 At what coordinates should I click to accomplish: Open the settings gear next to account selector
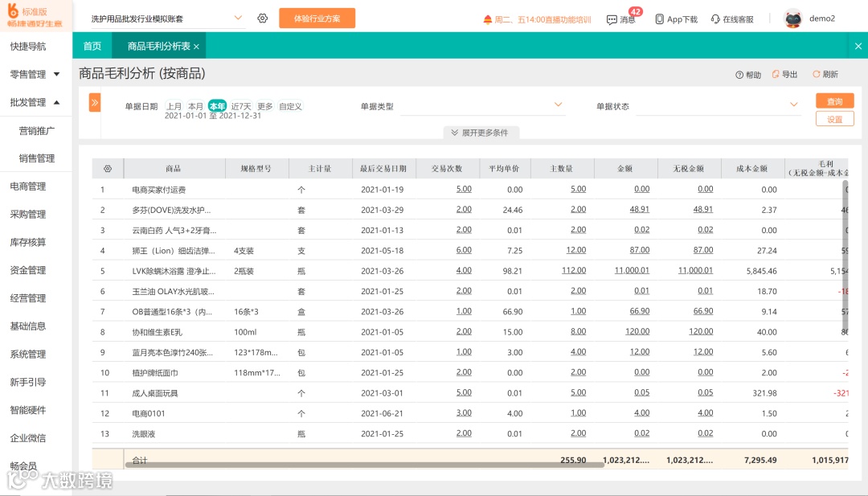pyautogui.click(x=262, y=18)
